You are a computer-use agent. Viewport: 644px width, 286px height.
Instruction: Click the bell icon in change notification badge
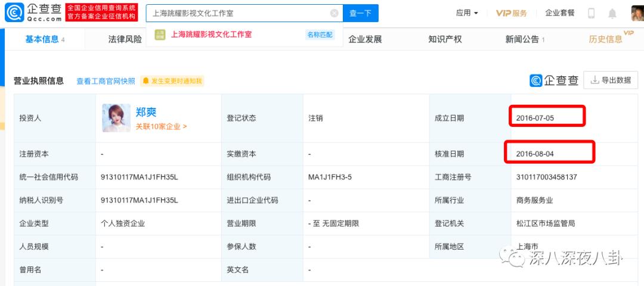point(146,81)
